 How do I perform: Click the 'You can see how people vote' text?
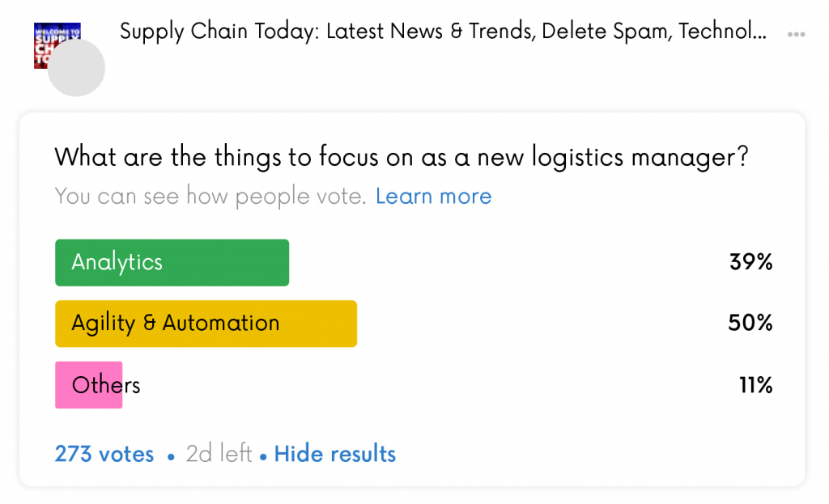tap(210, 197)
